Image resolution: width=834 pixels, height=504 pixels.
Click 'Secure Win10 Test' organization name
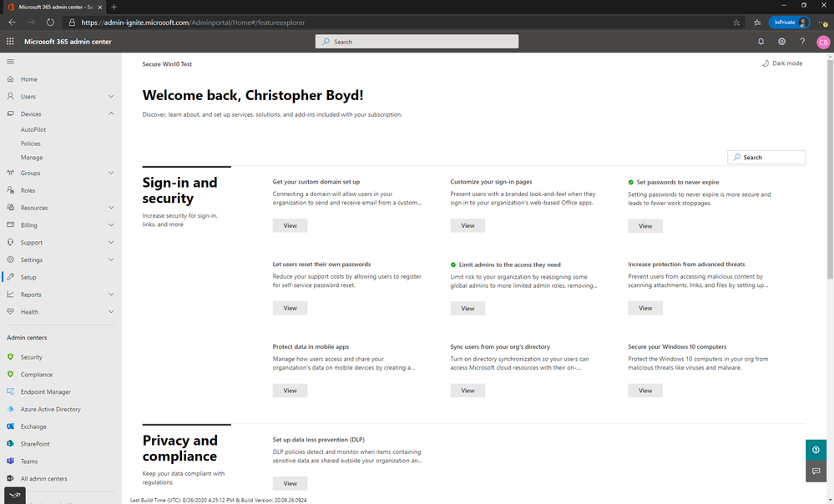167,63
